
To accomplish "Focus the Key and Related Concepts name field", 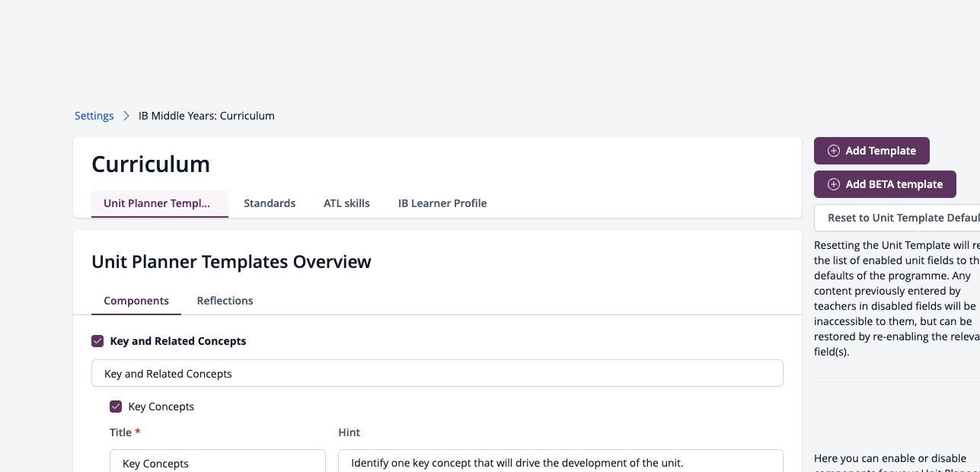I will click(x=437, y=374).
